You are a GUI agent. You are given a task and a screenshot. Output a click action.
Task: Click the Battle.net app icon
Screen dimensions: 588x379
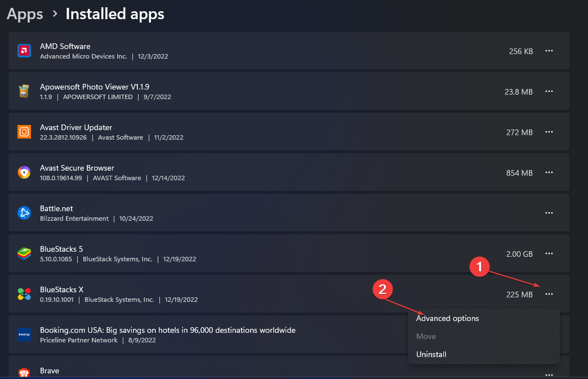pos(24,213)
